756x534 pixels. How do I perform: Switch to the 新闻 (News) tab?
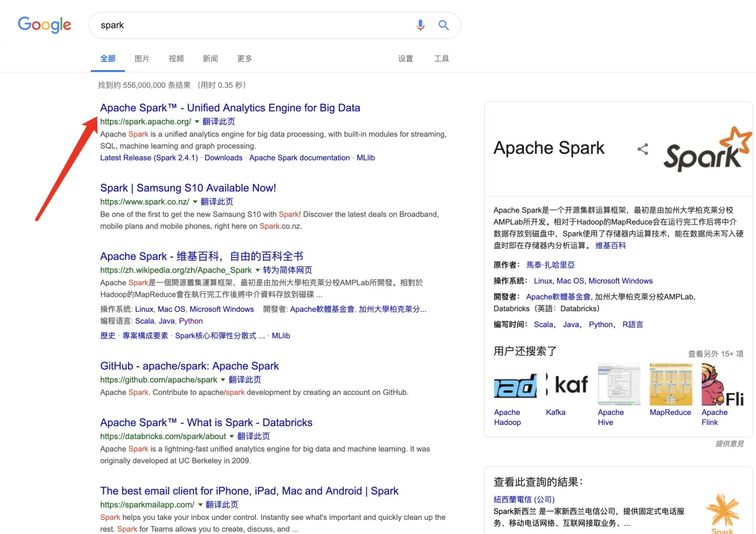pyautogui.click(x=210, y=59)
